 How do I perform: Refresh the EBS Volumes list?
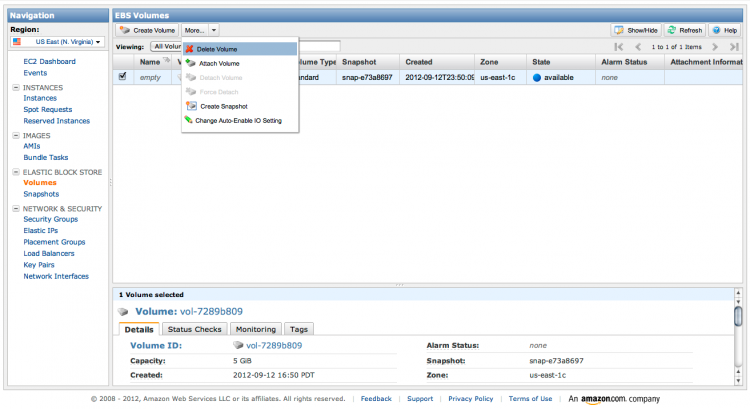[x=685, y=30]
